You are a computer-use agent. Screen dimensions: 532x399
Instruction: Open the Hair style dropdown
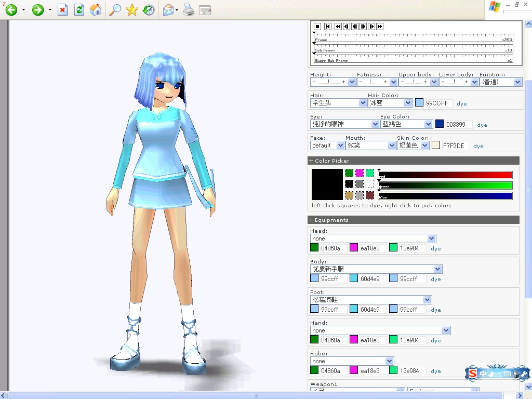pos(338,103)
